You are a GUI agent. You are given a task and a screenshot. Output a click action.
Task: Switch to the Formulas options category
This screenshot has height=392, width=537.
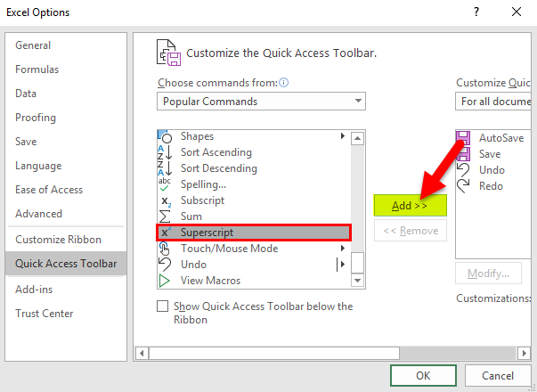pyautogui.click(x=37, y=69)
